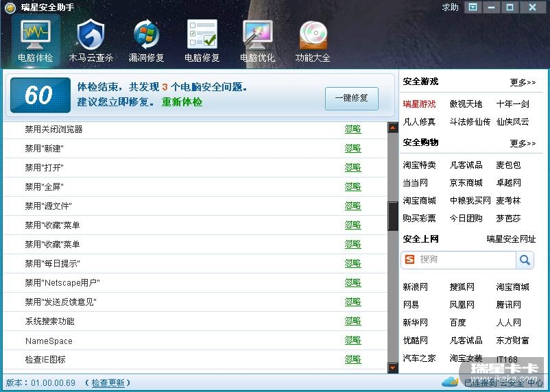Open the 腾讯网 site link

pyautogui.click(x=508, y=305)
